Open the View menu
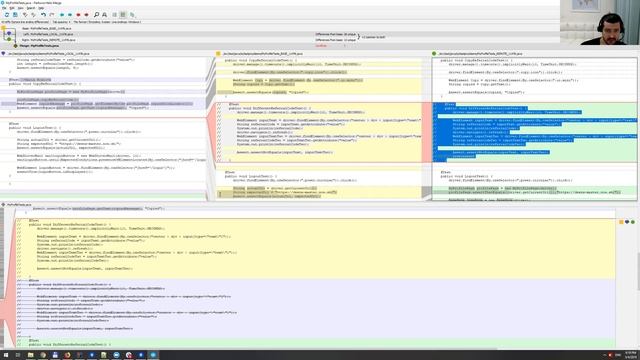The height and width of the screenshot is (360, 640). coord(20,8)
